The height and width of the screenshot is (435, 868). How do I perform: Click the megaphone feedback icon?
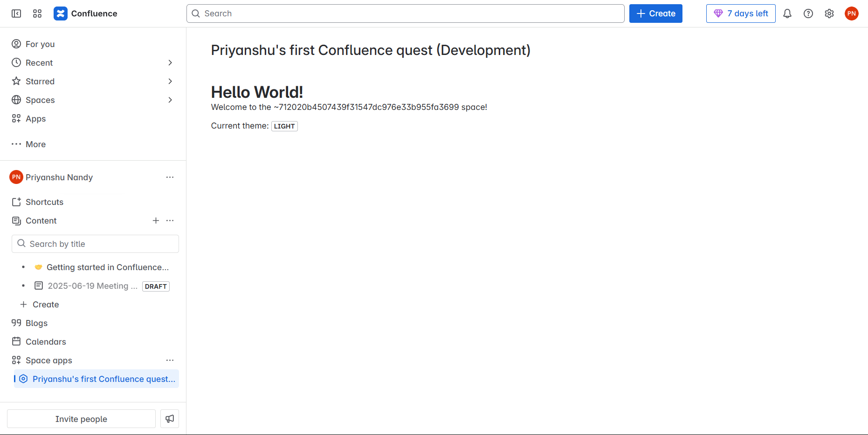pos(170,419)
